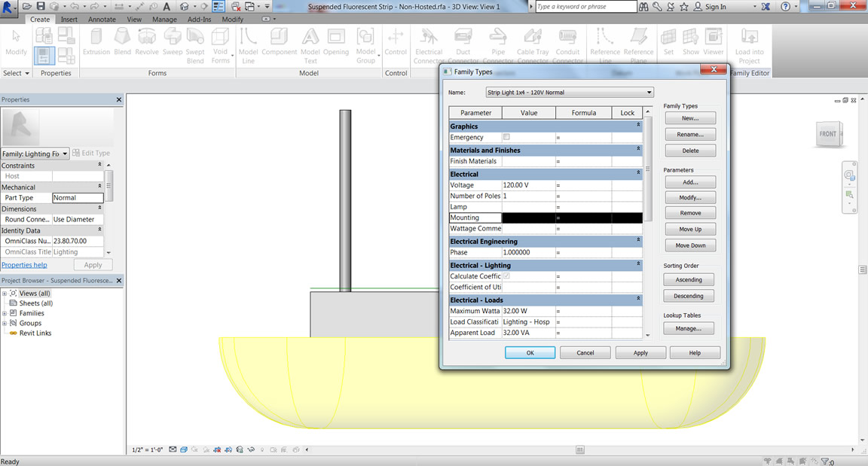Click the Visual Style icon in view control bar

(184, 450)
